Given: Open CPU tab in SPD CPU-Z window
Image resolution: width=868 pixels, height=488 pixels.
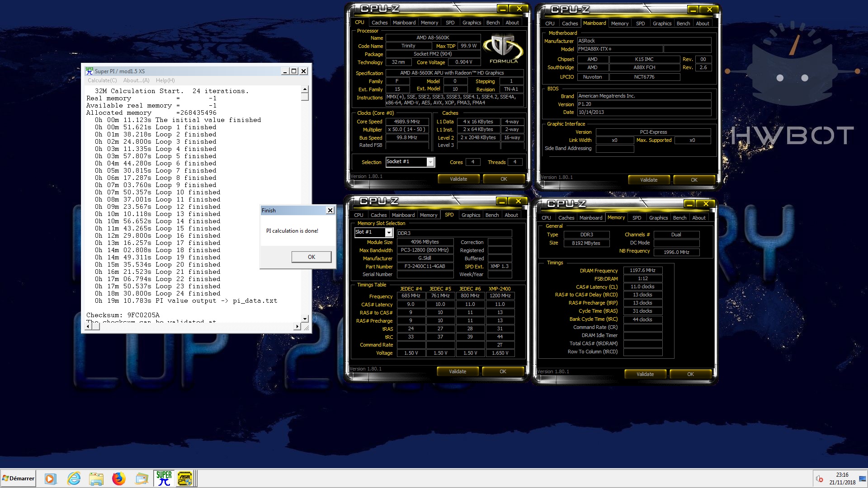Looking at the screenshot, I should tap(359, 215).
